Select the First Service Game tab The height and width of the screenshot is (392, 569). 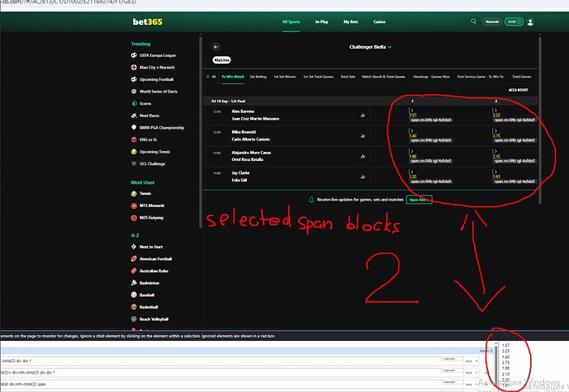tap(480, 77)
